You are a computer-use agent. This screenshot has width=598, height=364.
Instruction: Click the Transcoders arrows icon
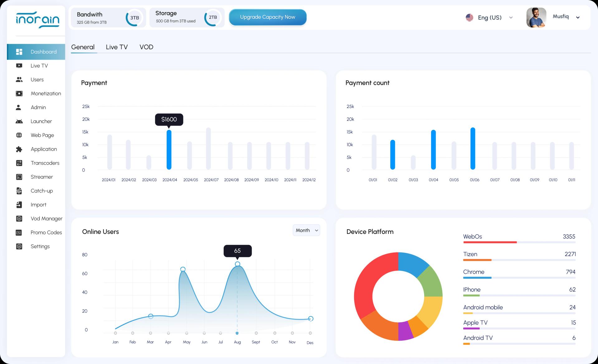[x=19, y=163]
